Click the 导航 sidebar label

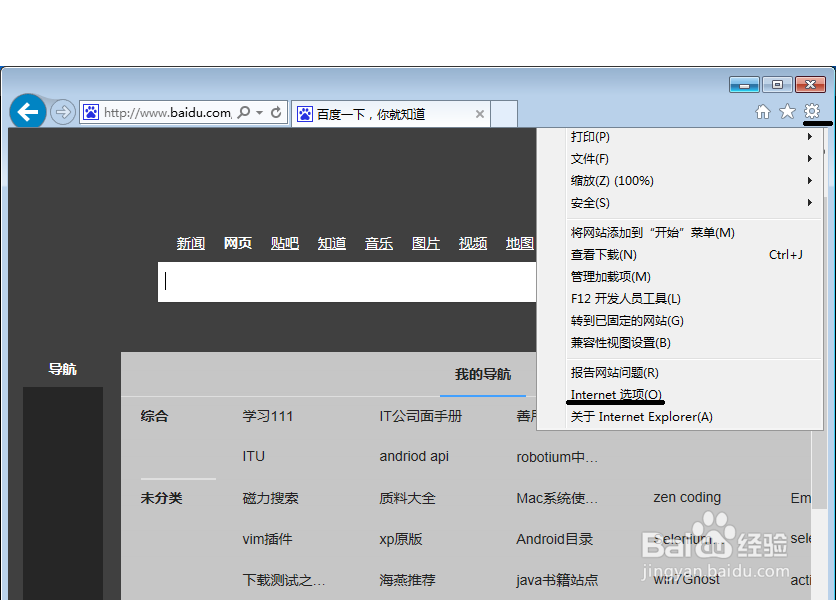pos(63,369)
